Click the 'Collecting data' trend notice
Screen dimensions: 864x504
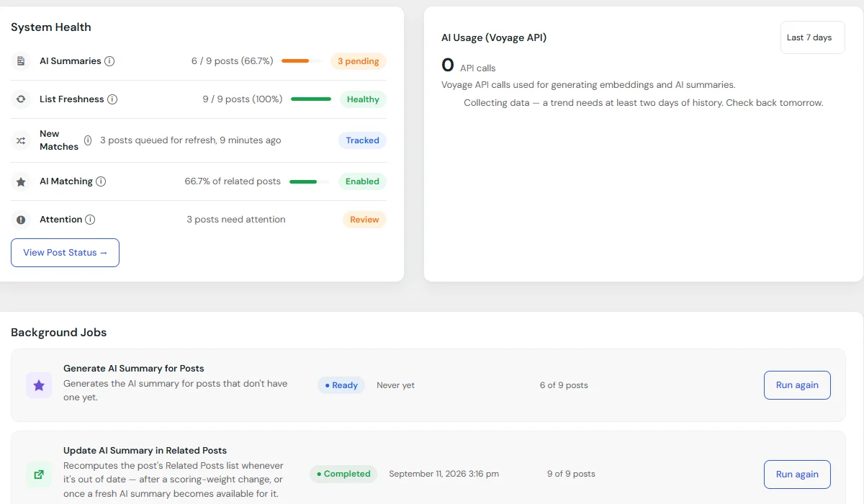643,103
